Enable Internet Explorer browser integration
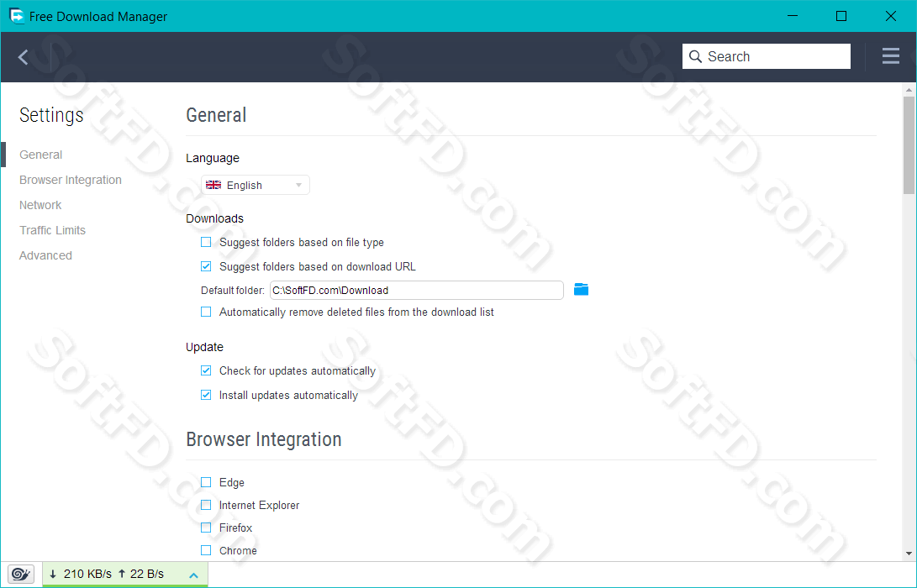Viewport: 917px width, 588px height. (206, 505)
